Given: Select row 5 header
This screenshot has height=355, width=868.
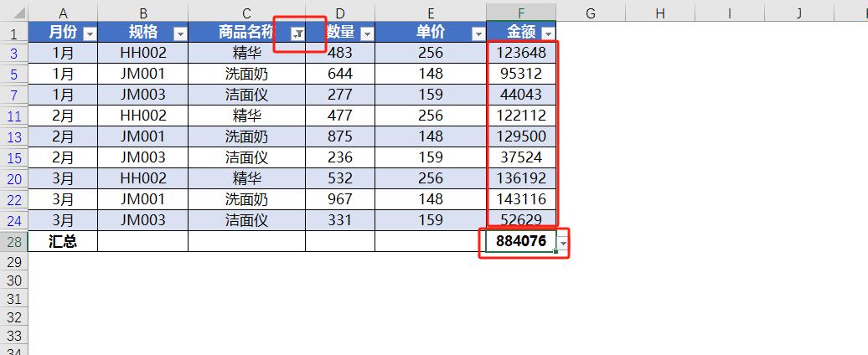Looking at the screenshot, I should pyautogui.click(x=14, y=74).
